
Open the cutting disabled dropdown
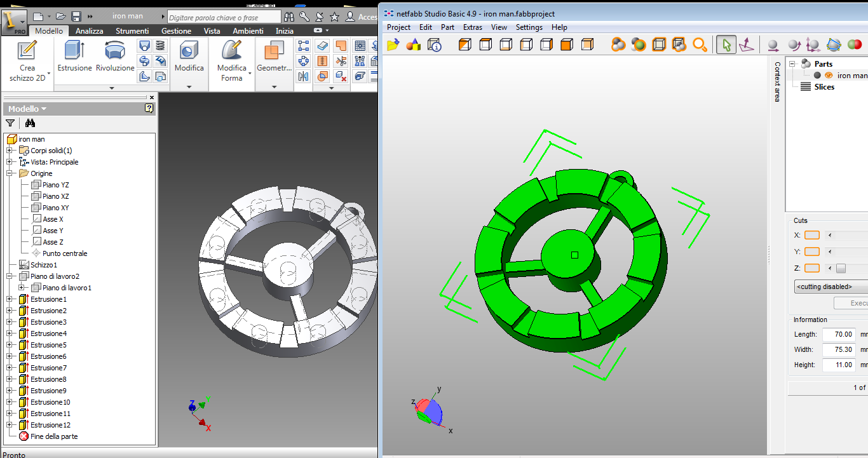(x=831, y=286)
